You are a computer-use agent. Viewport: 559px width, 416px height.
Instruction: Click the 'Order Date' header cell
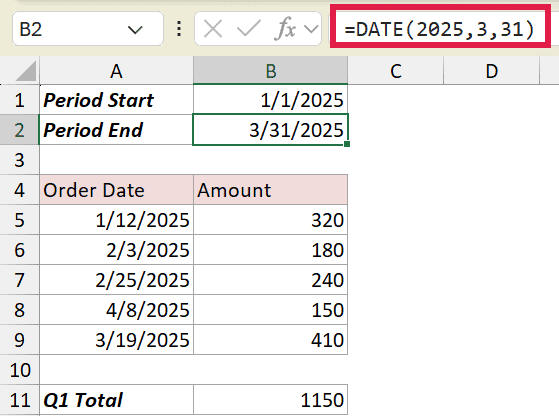pos(116,190)
